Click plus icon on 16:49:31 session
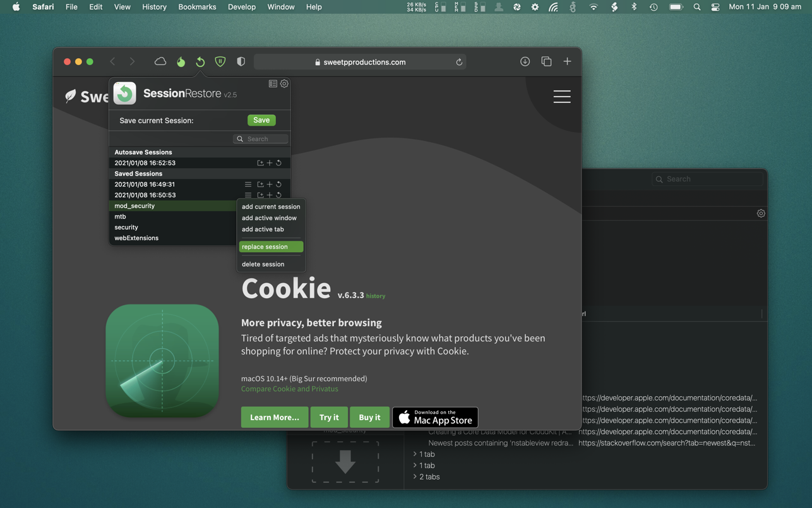Image resolution: width=812 pixels, height=508 pixels. pos(270,184)
